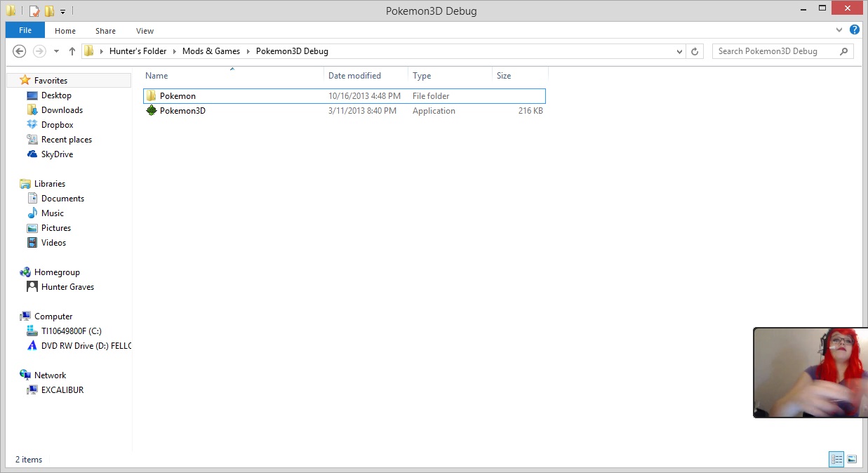The image size is (868, 473).
Task: Click the webcam overlay thumbnail
Action: pyautogui.click(x=810, y=373)
